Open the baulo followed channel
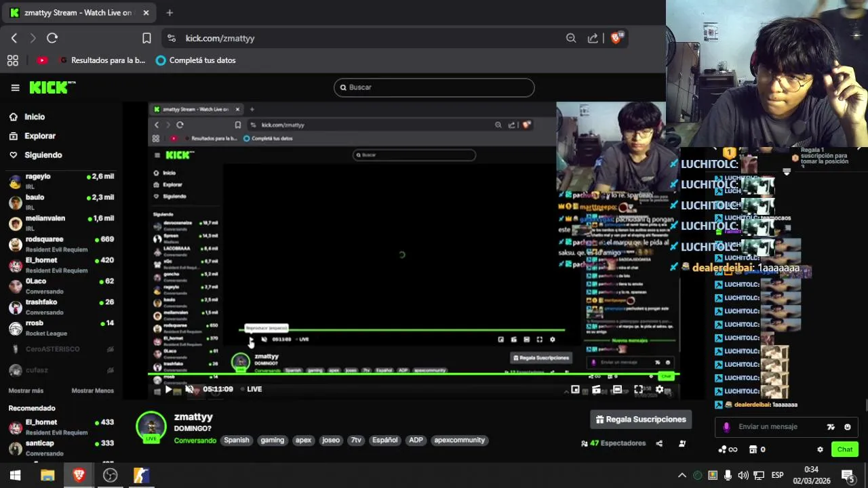Viewport: 868px width, 488px height. pyautogui.click(x=61, y=202)
